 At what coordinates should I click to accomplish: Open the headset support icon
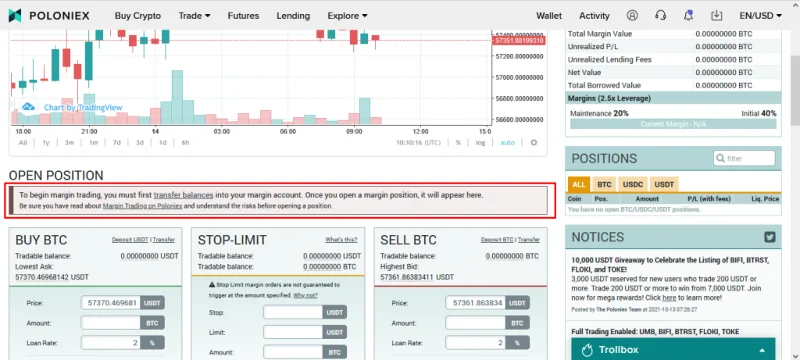pyautogui.click(x=660, y=15)
